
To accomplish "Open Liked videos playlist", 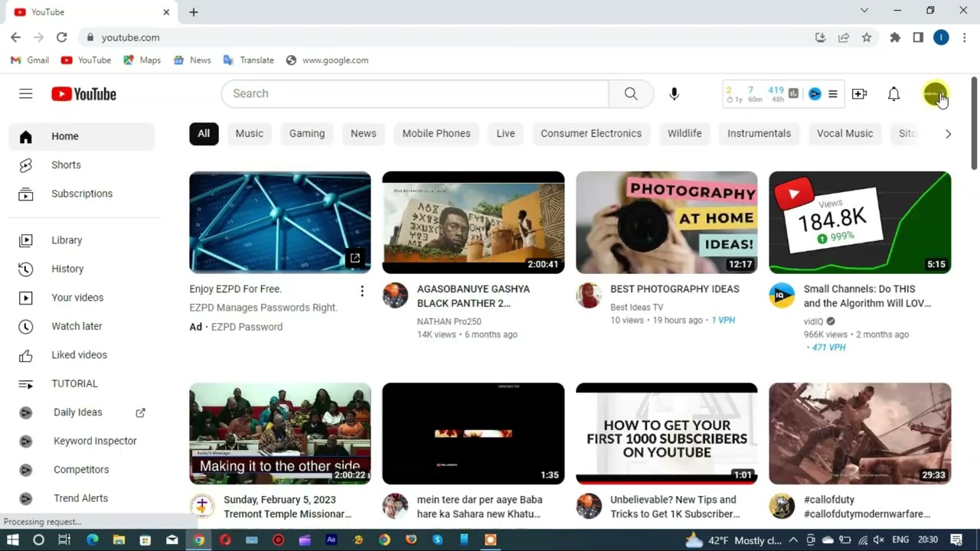I will tap(82, 355).
